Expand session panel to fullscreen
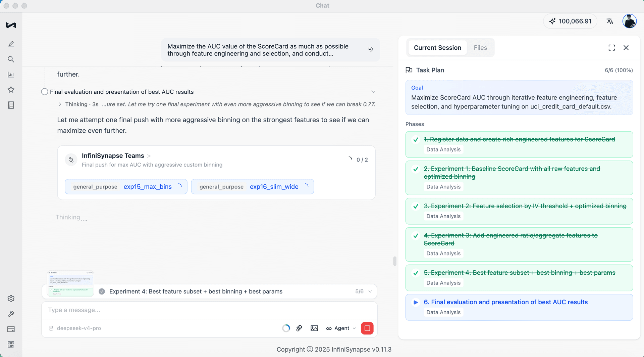 pos(612,48)
